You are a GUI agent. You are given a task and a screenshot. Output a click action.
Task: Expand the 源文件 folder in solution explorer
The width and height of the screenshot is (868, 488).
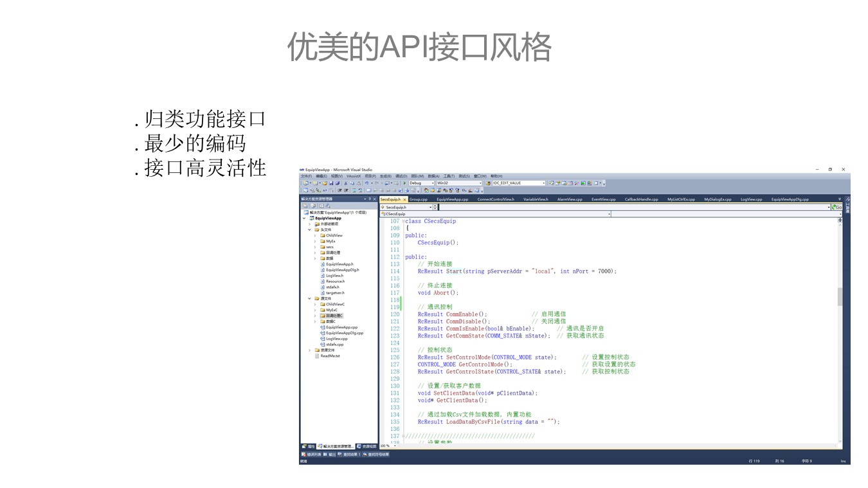pos(310,298)
